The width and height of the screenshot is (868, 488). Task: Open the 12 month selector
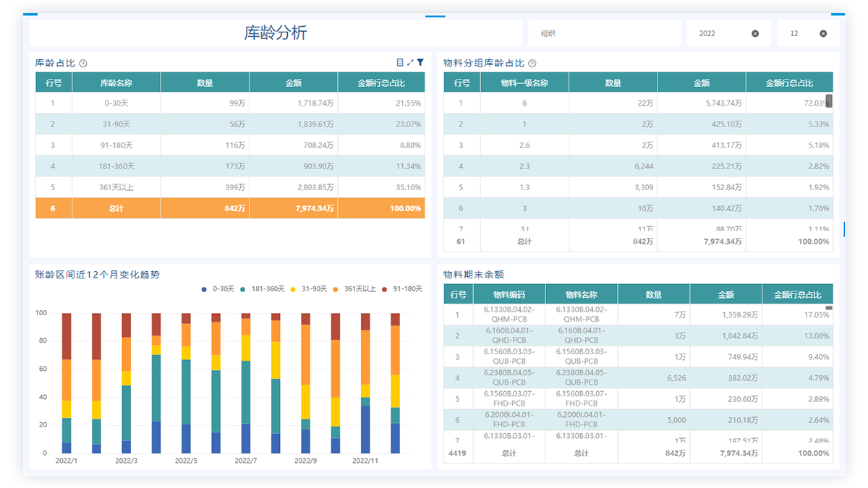(799, 33)
